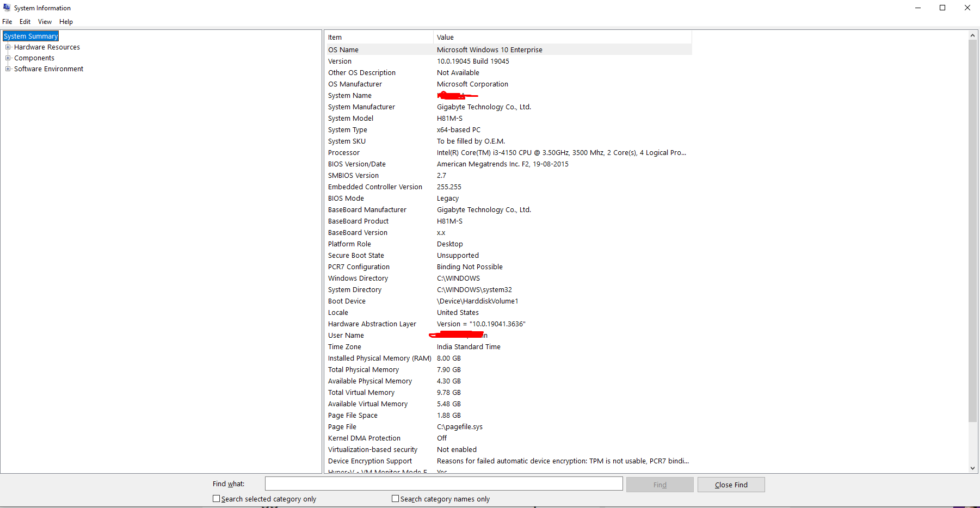Expand the Software Environment tree node
980x508 pixels.
[8, 69]
